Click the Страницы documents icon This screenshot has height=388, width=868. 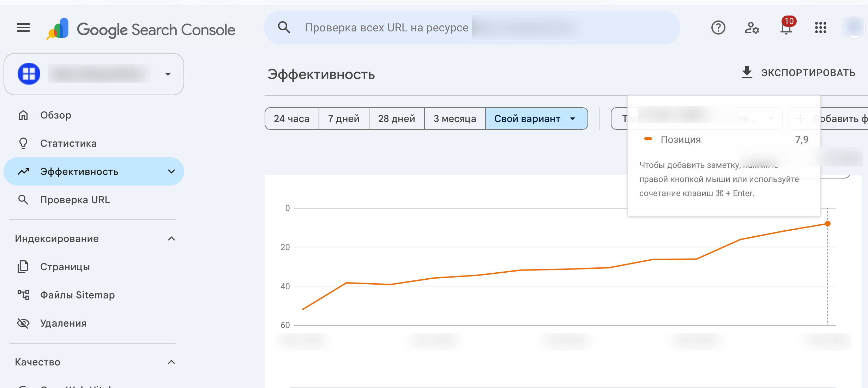click(23, 267)
